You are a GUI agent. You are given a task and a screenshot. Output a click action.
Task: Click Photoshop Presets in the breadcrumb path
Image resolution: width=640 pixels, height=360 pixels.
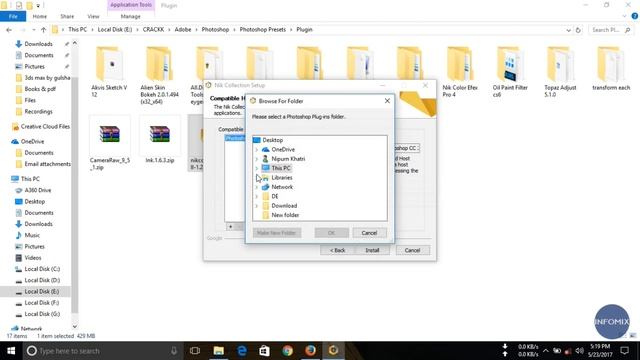(x=262, y=30)
